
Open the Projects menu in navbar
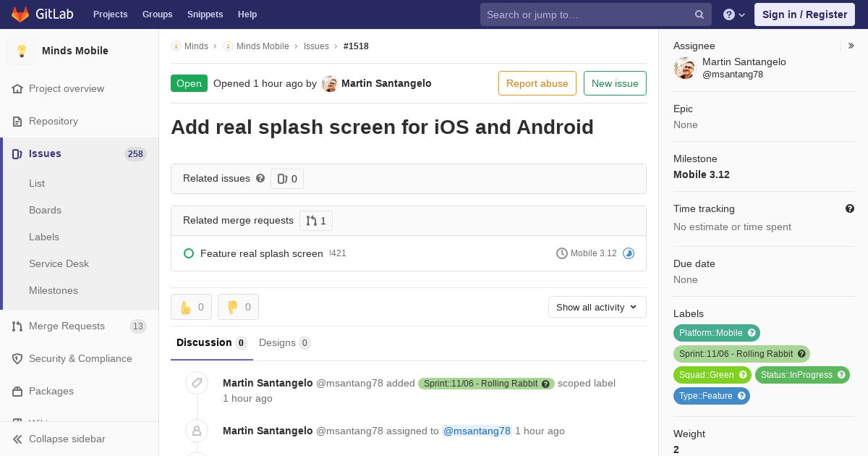click(110, 14)
